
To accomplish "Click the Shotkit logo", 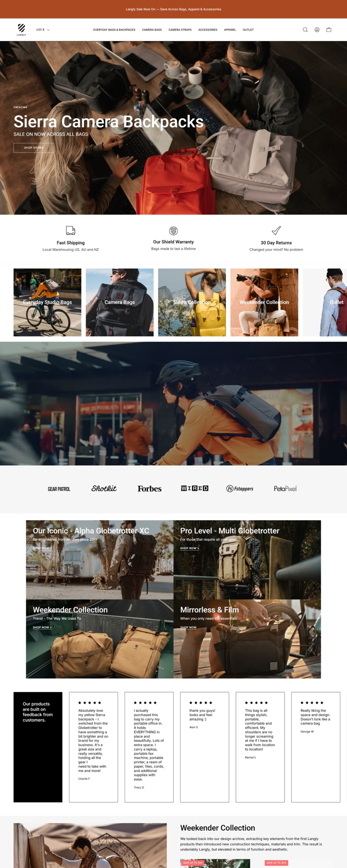I will [104, 488].
